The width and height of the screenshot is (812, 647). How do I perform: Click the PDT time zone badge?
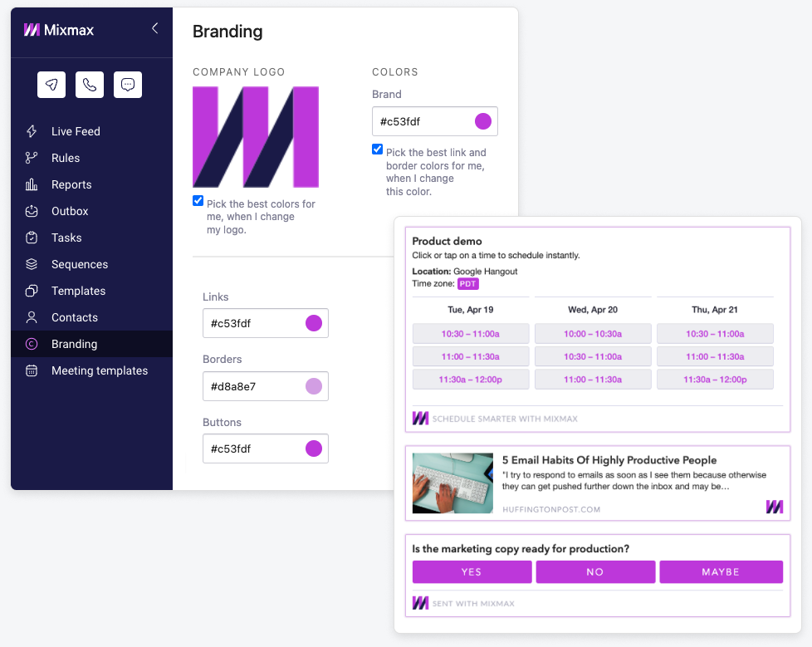click(468, 284)
